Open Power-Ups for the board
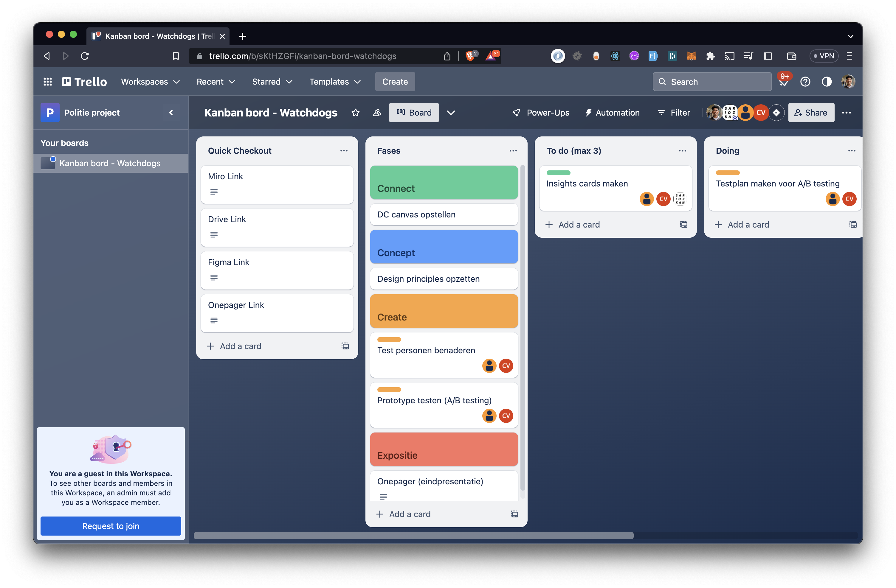Viewport: 896px width, 588px height. 541,113
